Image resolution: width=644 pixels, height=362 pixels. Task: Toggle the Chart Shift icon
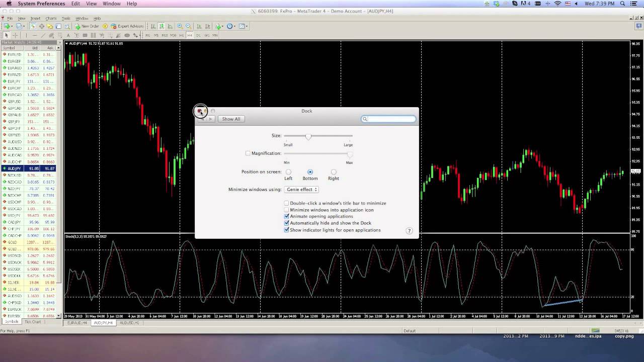(x=208, y=26)
